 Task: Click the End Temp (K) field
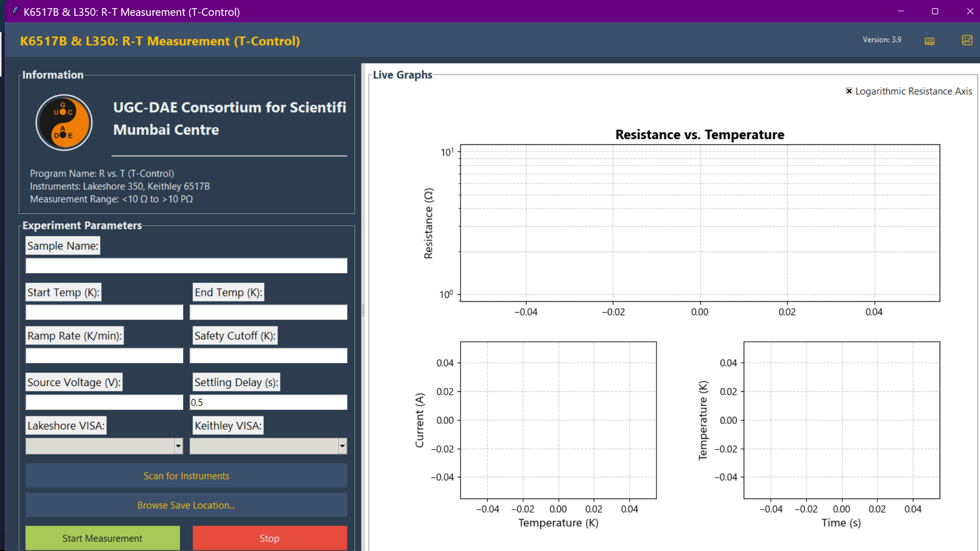(268, 312)
